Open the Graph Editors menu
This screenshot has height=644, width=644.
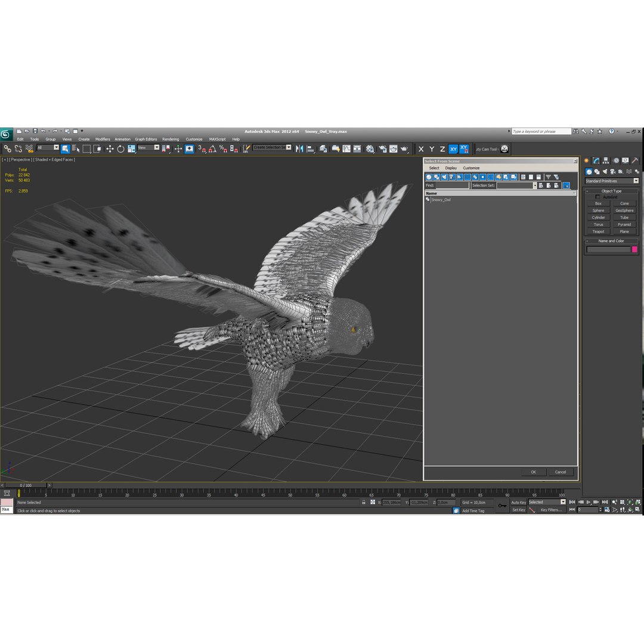click(146, 139)
